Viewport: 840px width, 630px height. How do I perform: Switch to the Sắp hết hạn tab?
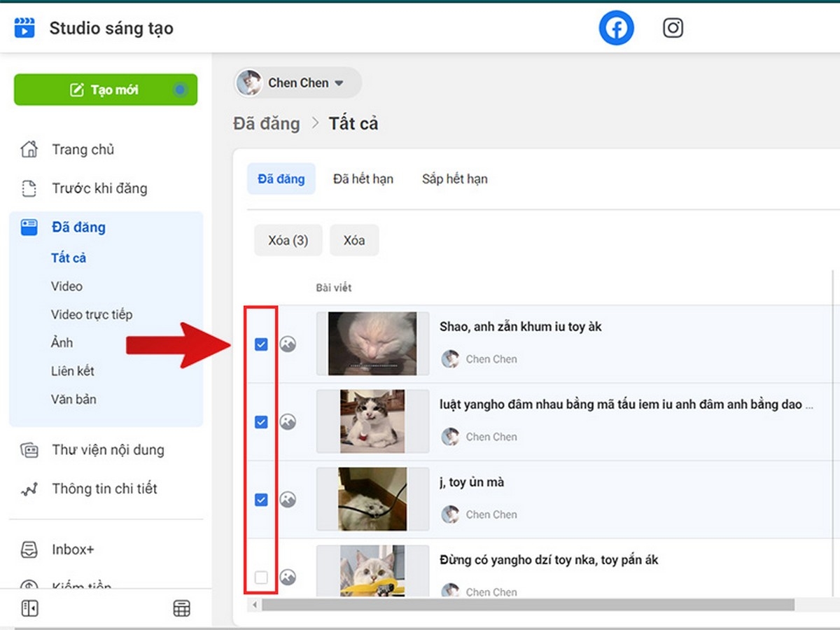tap(454, 179)
